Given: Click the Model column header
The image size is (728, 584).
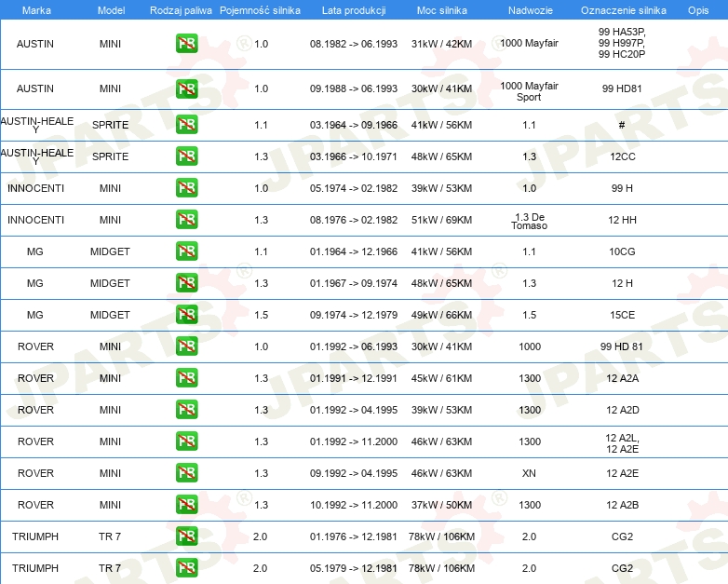Looking at the screenshot, I should pyautogui.click(x=111, y=10).
